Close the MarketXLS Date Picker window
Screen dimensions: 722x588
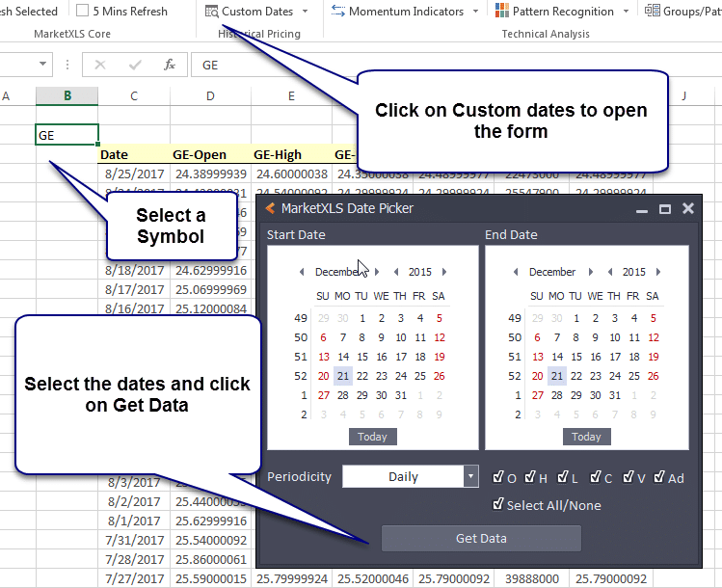coord(688,208)
